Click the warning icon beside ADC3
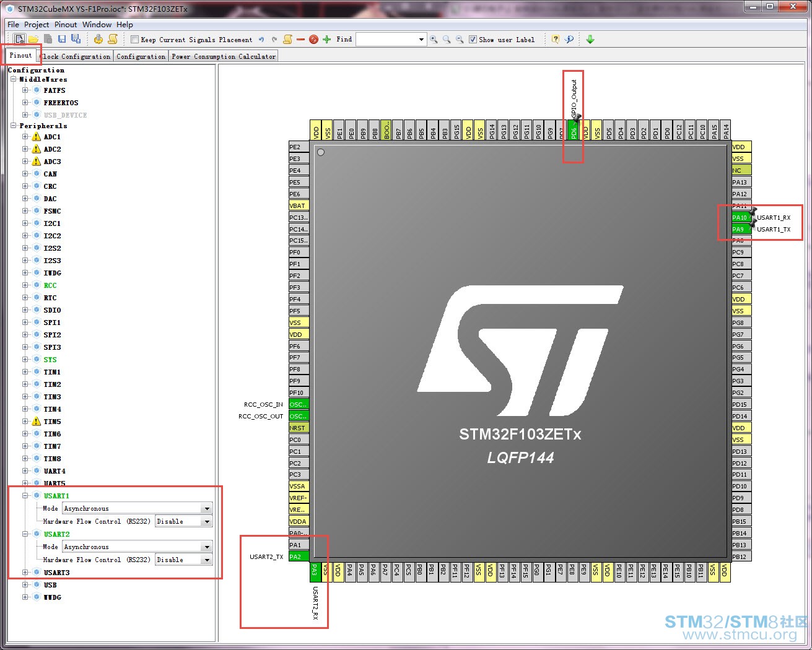812x650 pixels. 37,162
